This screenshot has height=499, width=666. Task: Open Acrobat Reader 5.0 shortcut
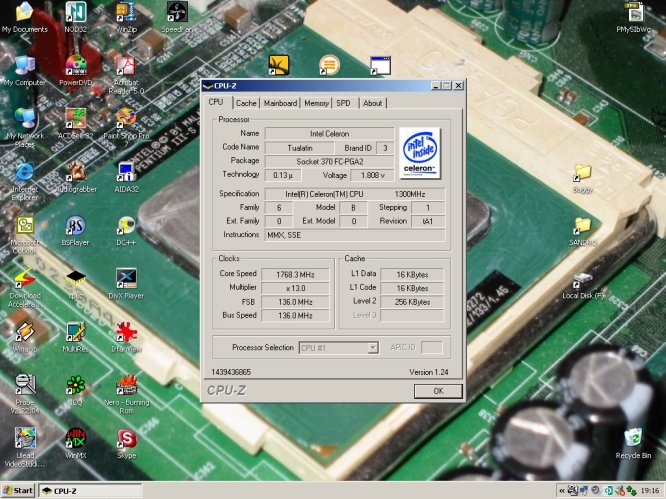click(126, 75)
